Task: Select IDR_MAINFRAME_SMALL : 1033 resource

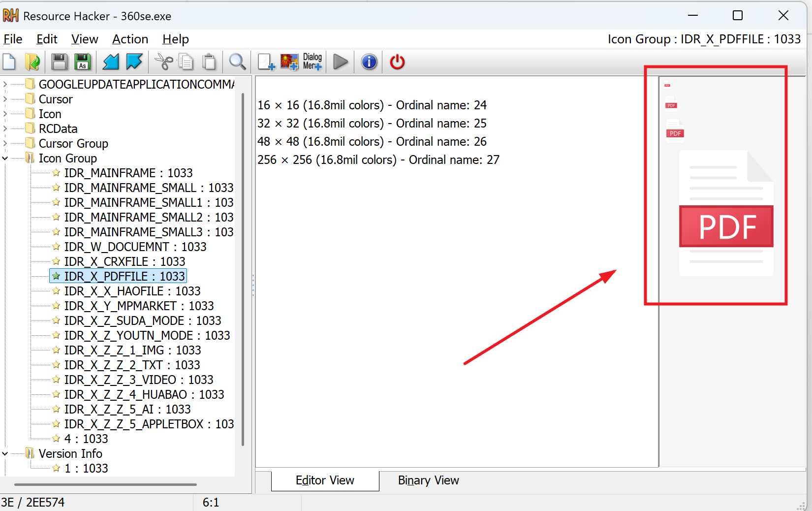Action: [149, 188]
